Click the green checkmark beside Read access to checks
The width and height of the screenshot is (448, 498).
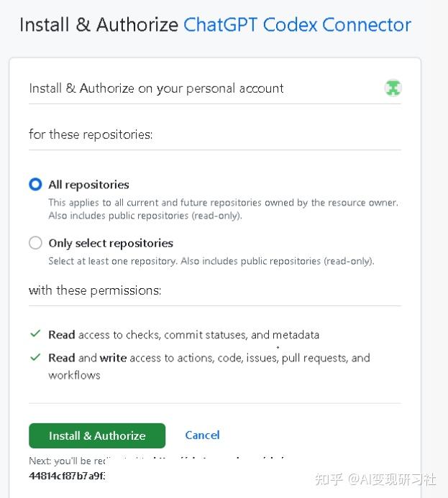pyautogui.click(x=35, y=334)
